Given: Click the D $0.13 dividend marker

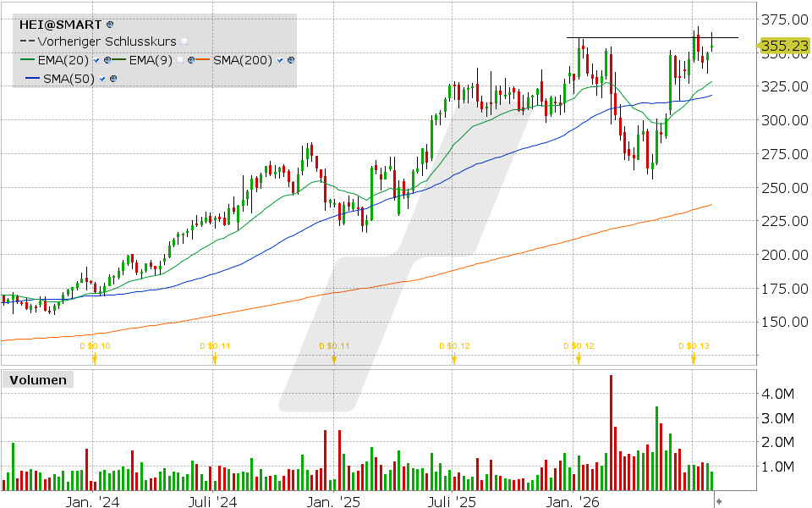Looking at the screenshot, I should point(694,345).
